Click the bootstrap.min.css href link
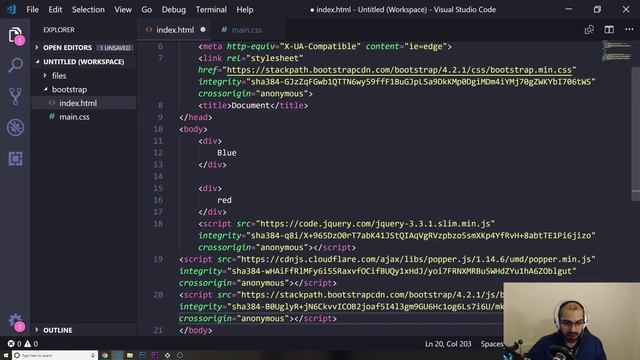Screen dimensions: 640x360 (x=399, y=70)
